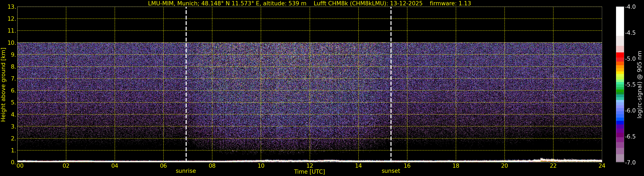Select the "log(rc-signal) @ 905 nm" colorbar label

[640, 85]
